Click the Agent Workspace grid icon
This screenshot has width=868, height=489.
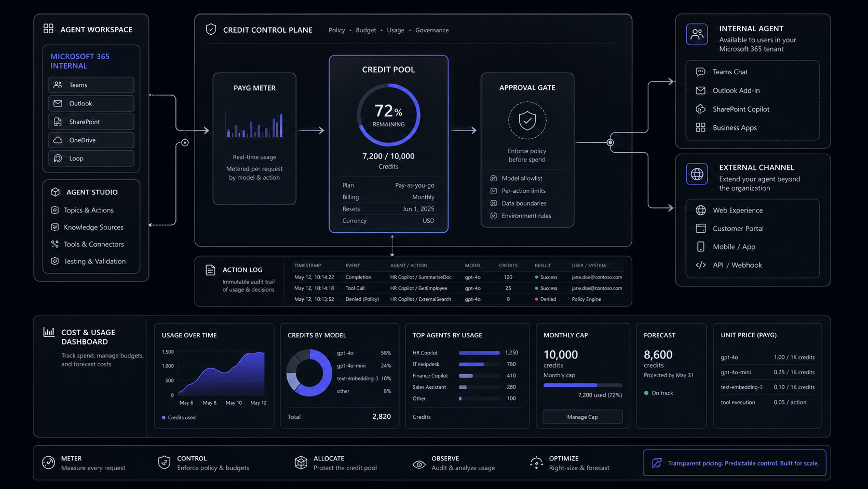coord(48,29)
